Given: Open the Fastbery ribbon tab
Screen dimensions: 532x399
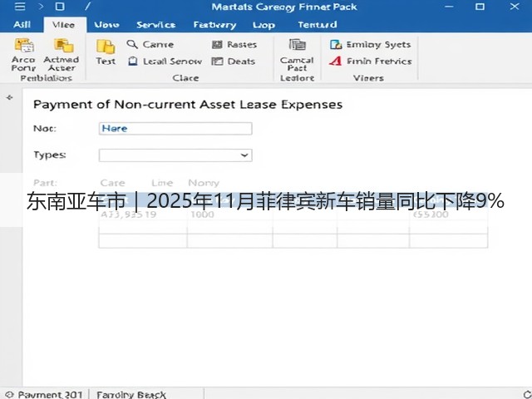Looking at the screenshot, I should (x=214, y=25).
